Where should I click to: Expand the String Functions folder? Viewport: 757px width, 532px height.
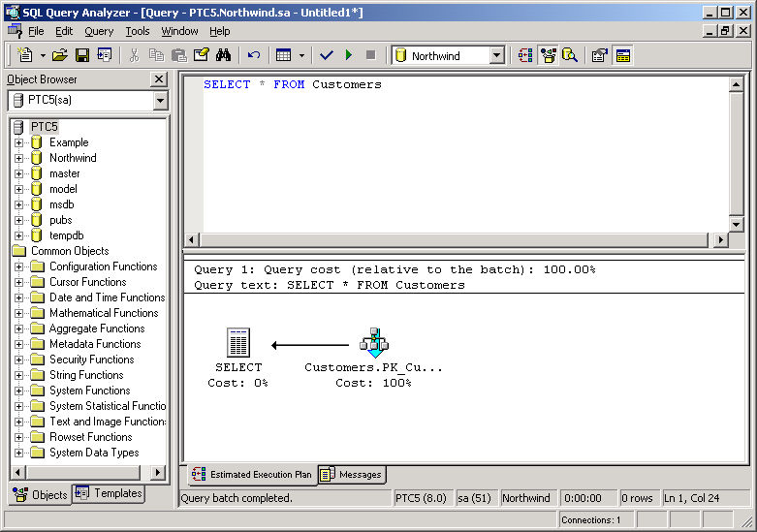pyautogui.click(x=18, y=375)
